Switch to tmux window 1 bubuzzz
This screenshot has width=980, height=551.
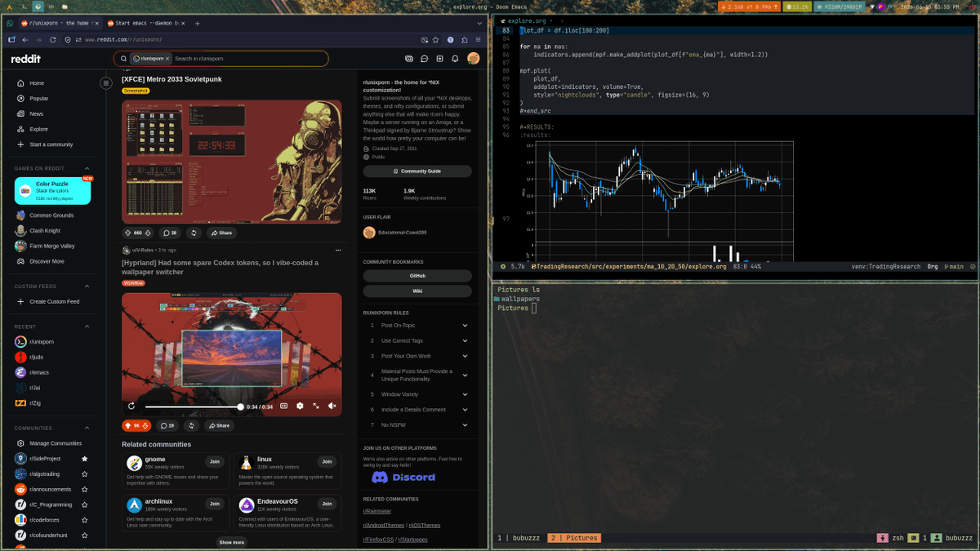[x=519, y=538]
